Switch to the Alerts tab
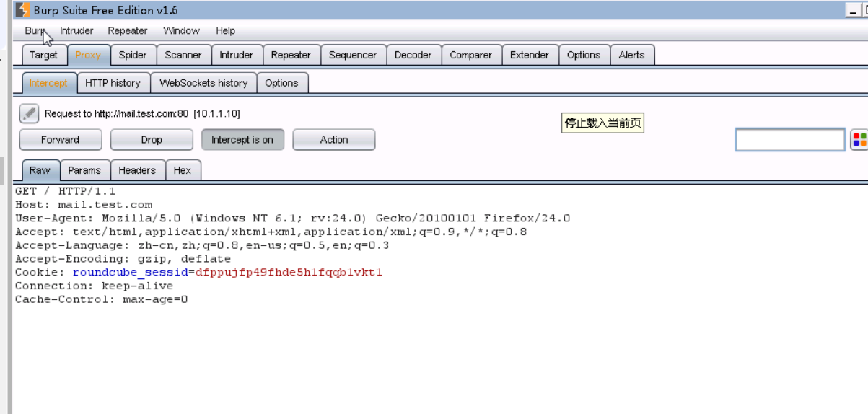Viewport: 868px width, 414px height. click(632, 55)
